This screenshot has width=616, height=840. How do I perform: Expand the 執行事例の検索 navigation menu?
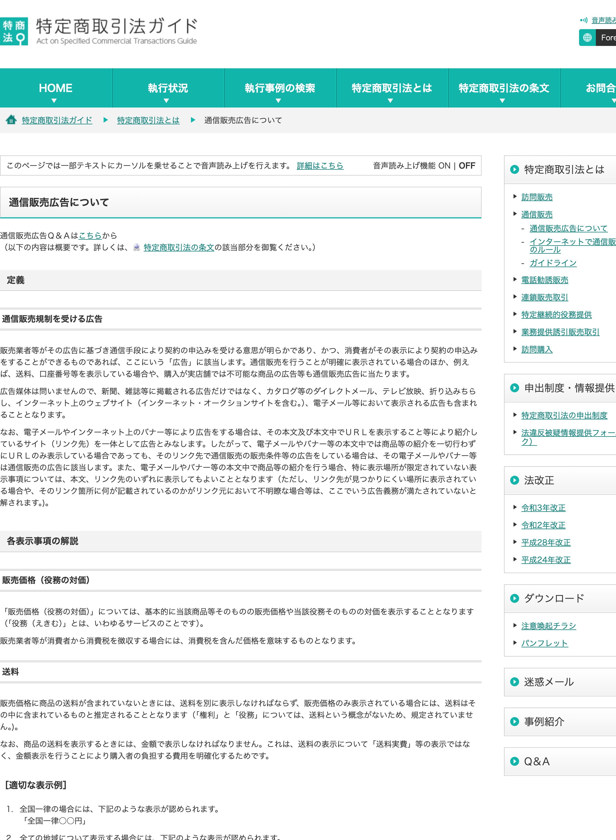pos(280,88)
